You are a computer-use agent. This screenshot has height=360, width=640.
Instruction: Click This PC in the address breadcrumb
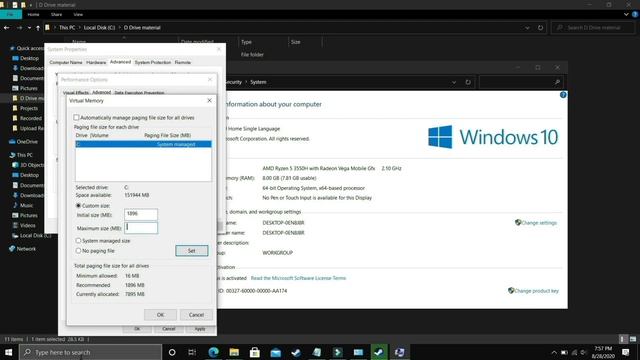pyautogui.click(x=67, y=28)
